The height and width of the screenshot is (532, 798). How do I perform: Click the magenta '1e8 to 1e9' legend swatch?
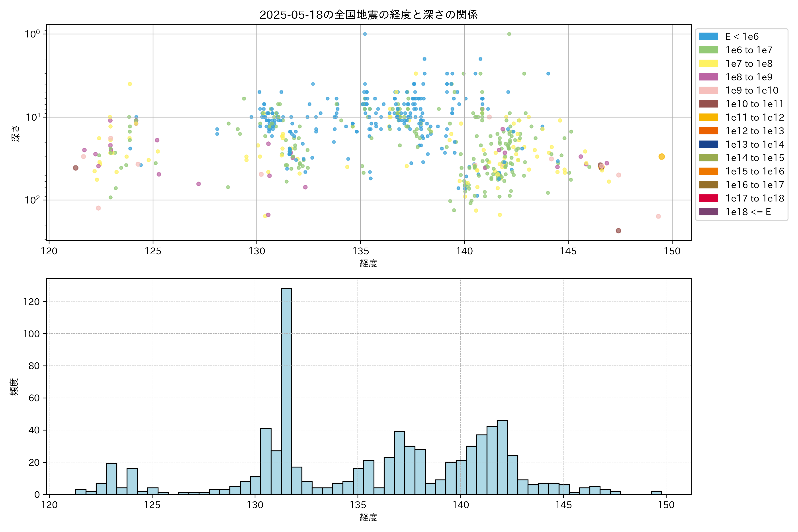(x=708, y=77)
